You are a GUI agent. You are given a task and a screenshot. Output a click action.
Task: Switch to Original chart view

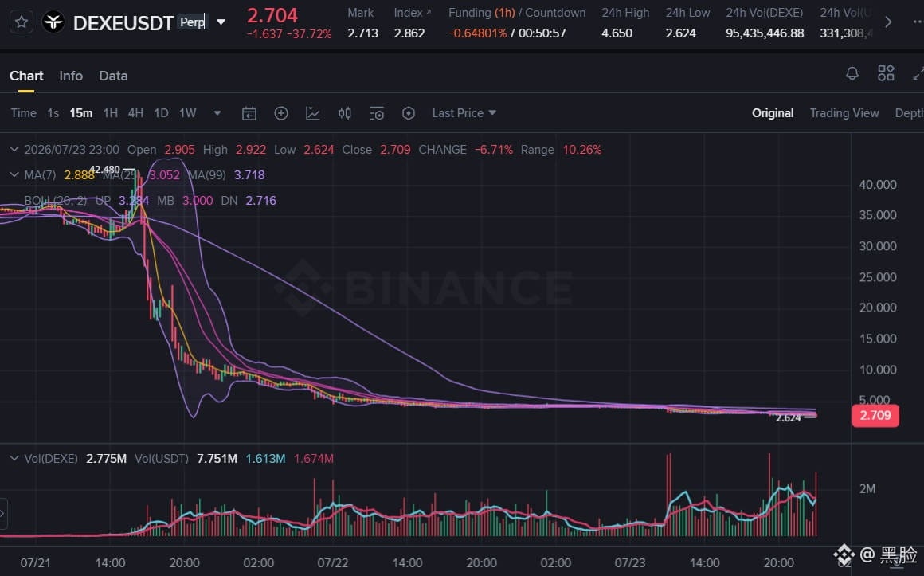tap(773, 112)
